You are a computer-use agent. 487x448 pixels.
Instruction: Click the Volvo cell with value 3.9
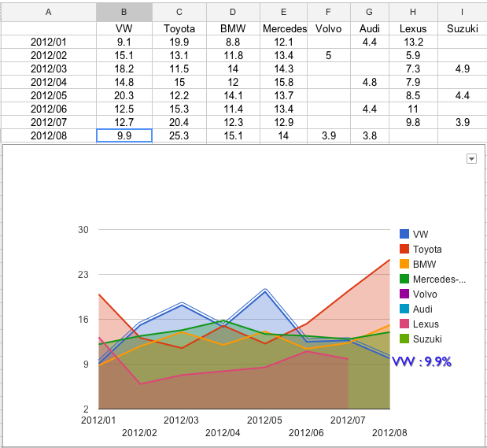click(329, 135)
